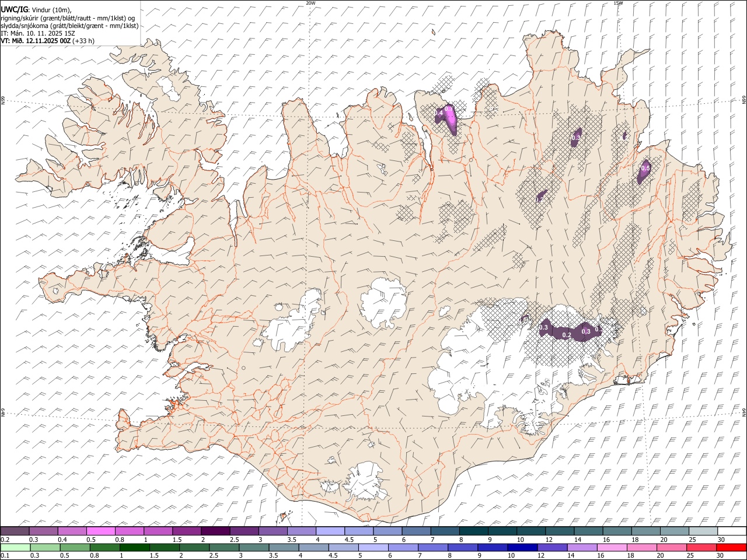
Task: Select the light gray 25 swatch, upper legend
Action: pos(703,531)
